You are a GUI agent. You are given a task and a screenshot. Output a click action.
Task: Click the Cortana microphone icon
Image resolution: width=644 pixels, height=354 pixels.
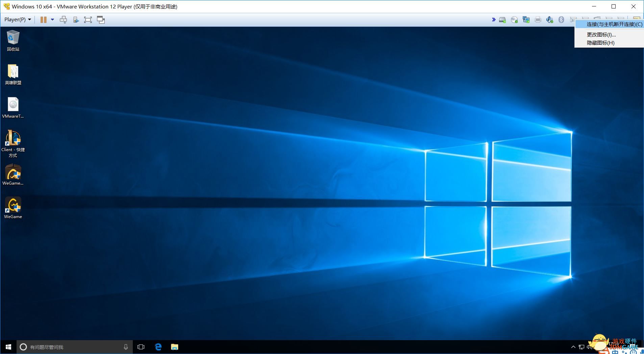click(x=126, y=347)
